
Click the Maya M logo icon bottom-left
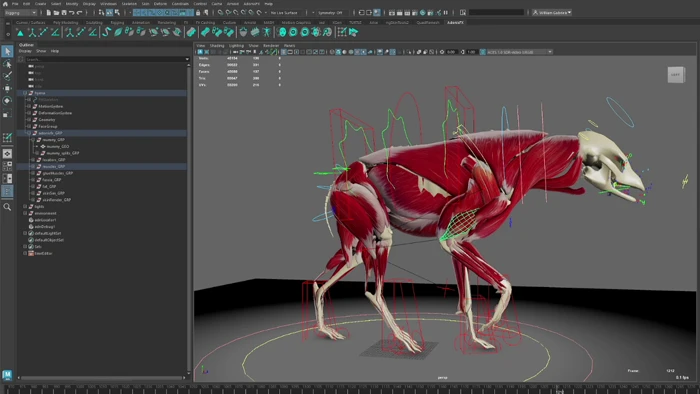pos(7,374)
